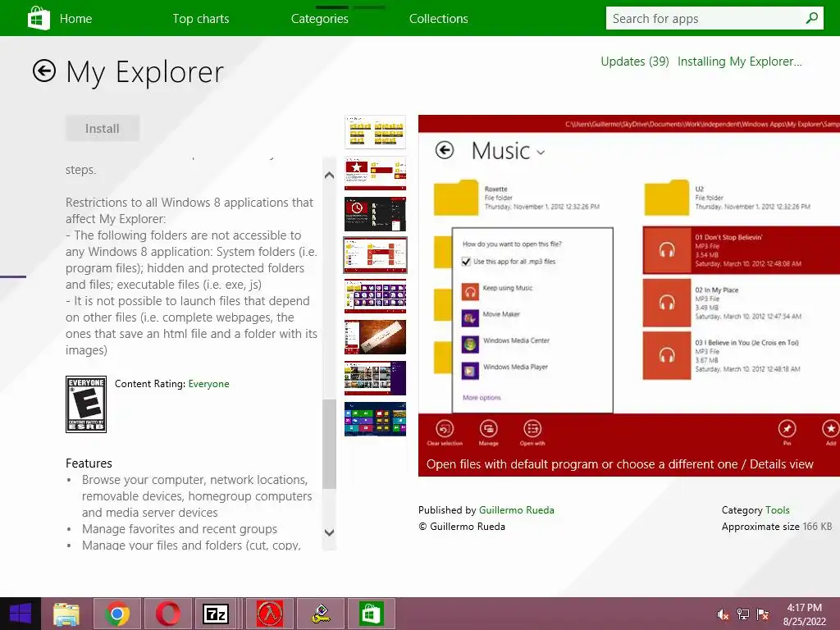This screenshot has width=840, height=630.
Task: Open the Tools category link
Action: click(778, 510)
